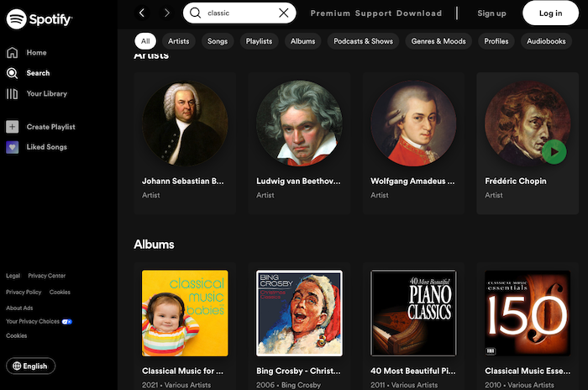Open Cookies link below Privacy Choices

(x=17, y=335)
